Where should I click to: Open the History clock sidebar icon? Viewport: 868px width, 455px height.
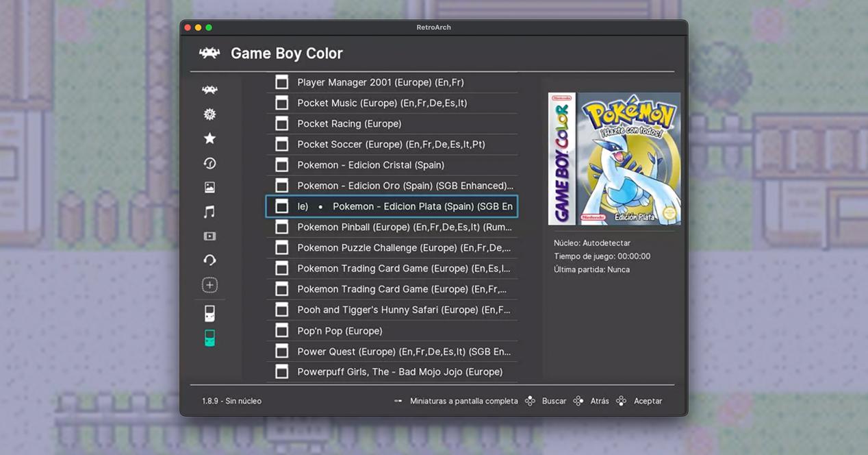(209, 163)
